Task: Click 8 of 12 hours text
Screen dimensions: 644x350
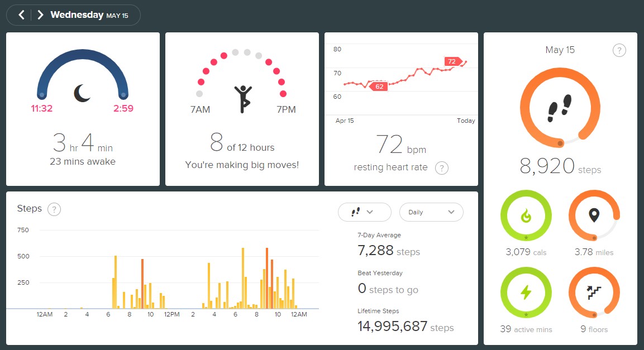Action: click(242, 143)
